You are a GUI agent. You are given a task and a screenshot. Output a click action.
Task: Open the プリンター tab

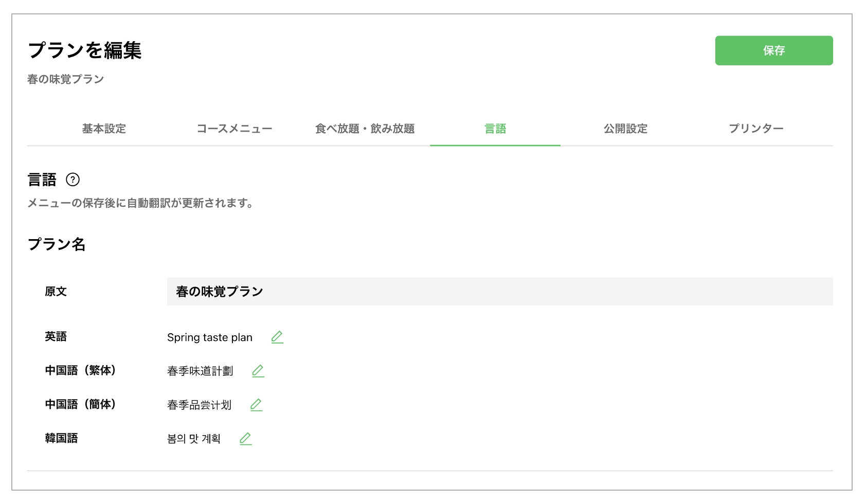point(756,129)
